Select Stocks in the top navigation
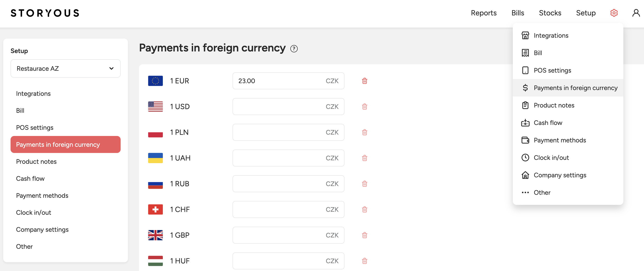Viewport: 644px width, 271px height. pos(550,13)
